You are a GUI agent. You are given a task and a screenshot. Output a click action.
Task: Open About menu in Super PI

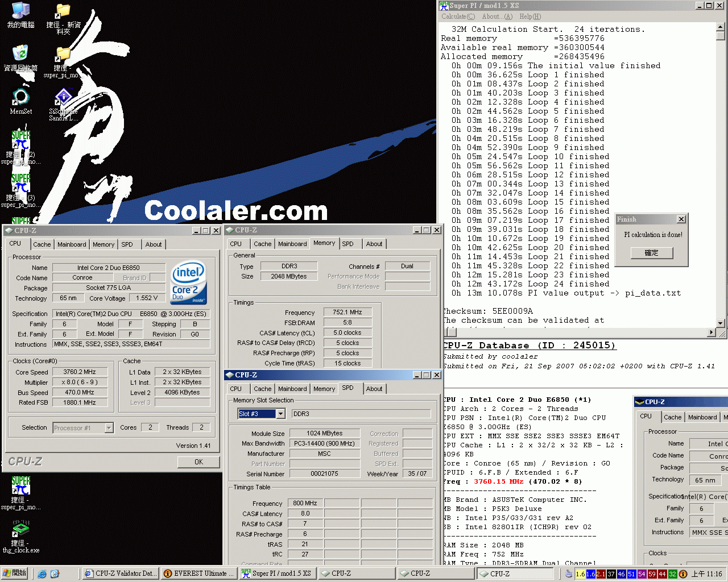[497, 16]
